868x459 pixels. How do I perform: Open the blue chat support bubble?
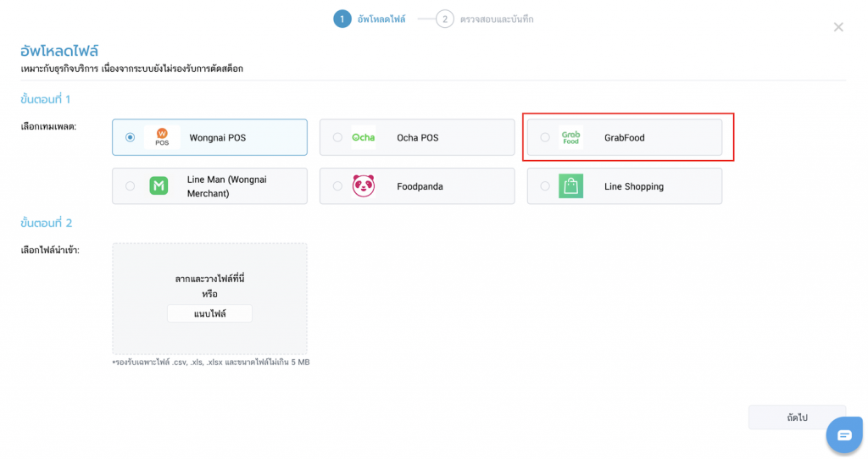844,435
